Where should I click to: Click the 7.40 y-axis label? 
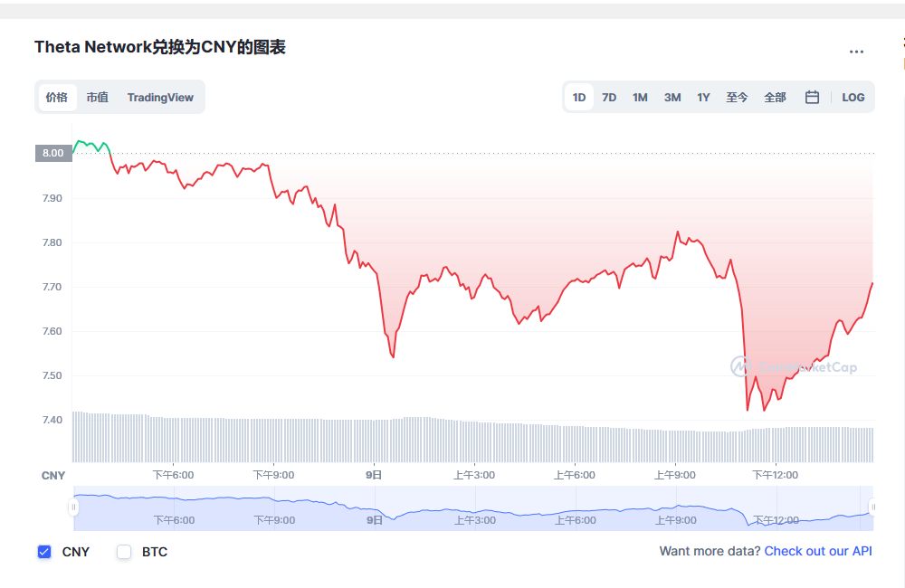pos(52,420)
